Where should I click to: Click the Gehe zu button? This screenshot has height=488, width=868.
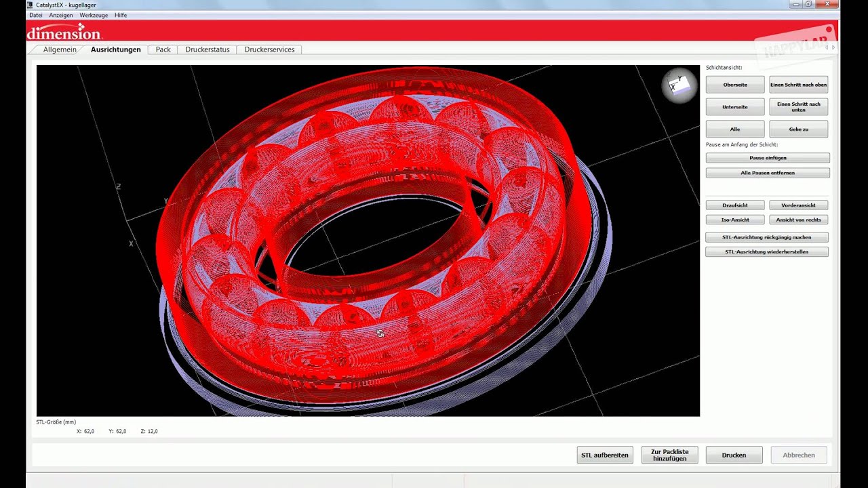point(798,129)
